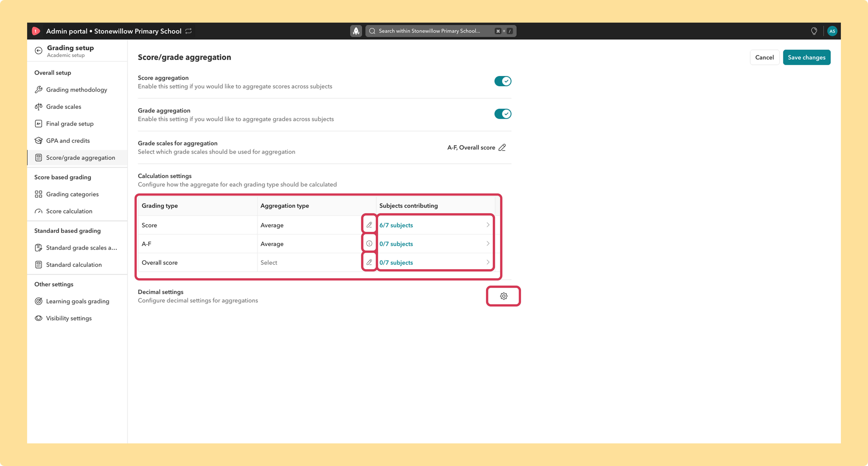Click the Average value in the Score row
Screen dimensions: 868x466
(x=272, y=225)
